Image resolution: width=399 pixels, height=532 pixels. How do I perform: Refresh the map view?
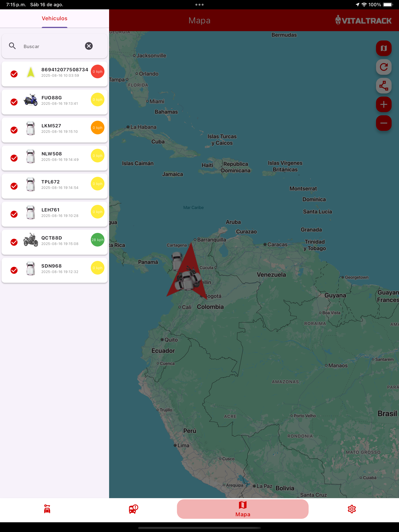click(x=384, y=67)
